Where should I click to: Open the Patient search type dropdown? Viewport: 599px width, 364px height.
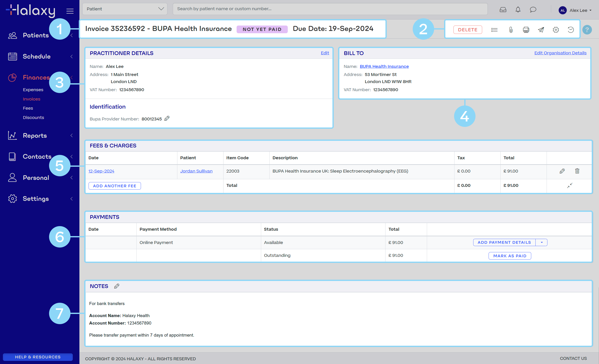(x=125, y=9)
